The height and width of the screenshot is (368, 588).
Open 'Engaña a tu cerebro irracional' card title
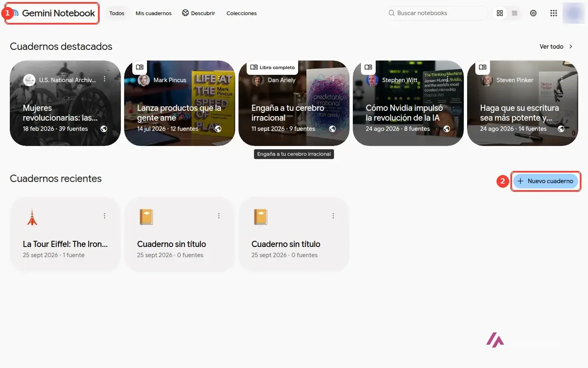(x=287, y=113)
